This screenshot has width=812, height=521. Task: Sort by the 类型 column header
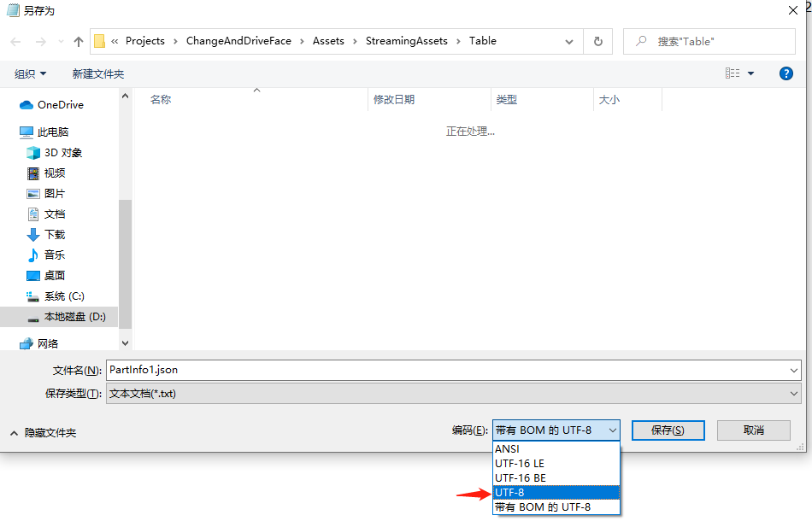point(542,100)
